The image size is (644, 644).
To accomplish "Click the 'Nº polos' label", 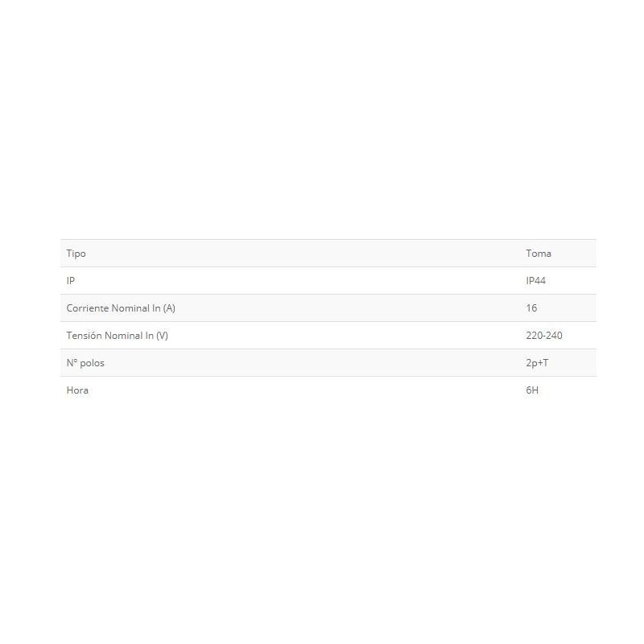I will (85, 363).
